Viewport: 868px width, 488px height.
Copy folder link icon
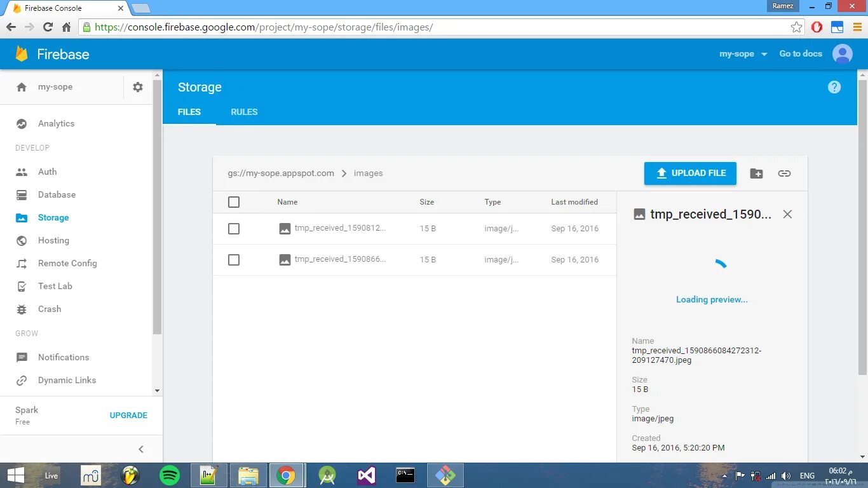tap(785, 173)
